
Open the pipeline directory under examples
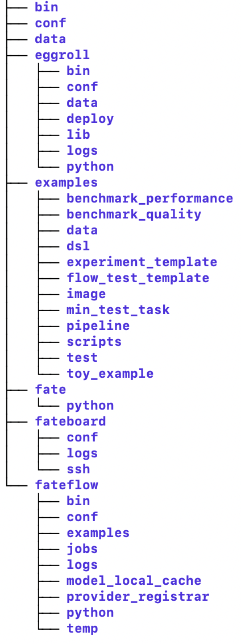pyautogui.click(x=98, y=325)
